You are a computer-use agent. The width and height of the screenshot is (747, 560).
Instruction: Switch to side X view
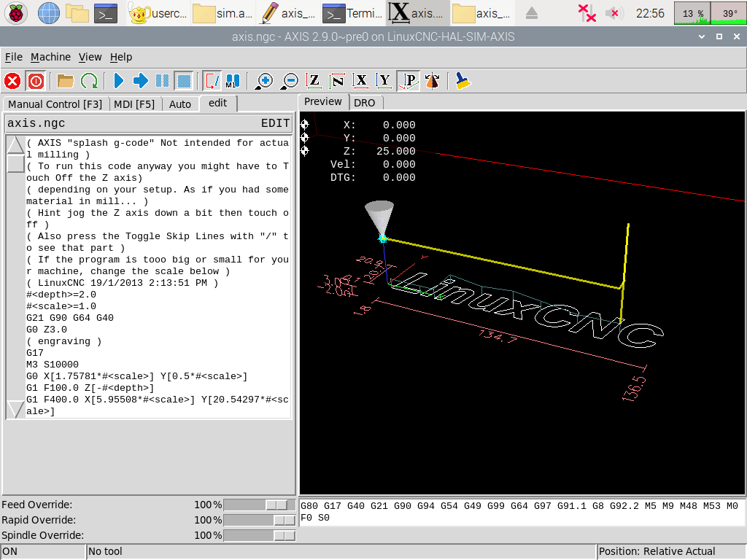coord(360,81)
